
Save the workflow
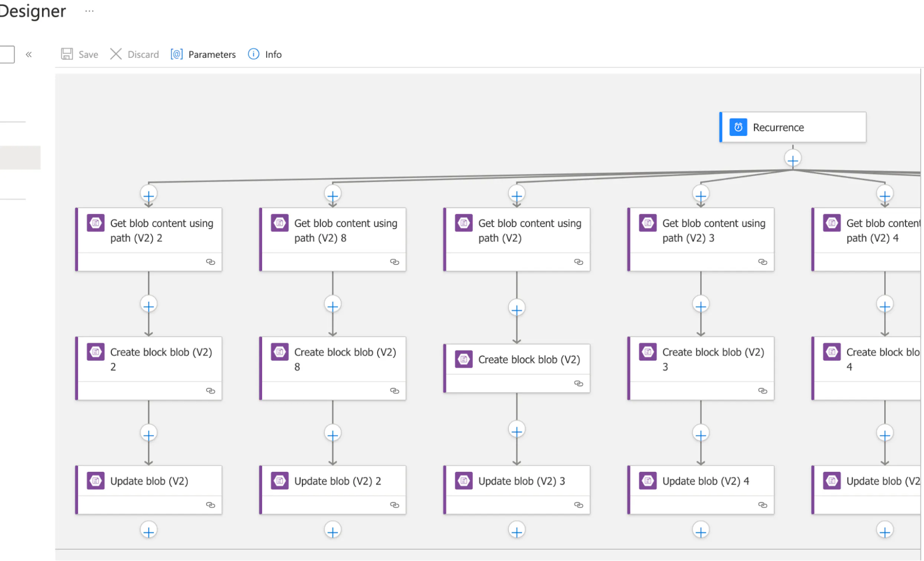pos(79,55)
